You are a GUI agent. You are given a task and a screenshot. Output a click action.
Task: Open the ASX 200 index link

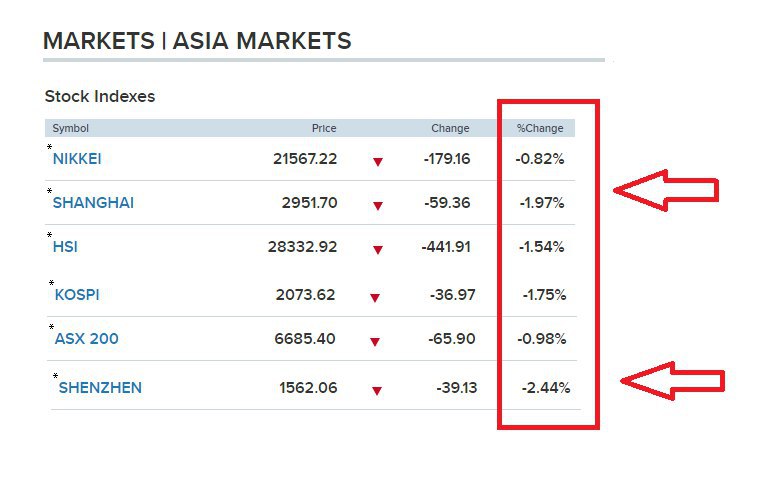86,339
